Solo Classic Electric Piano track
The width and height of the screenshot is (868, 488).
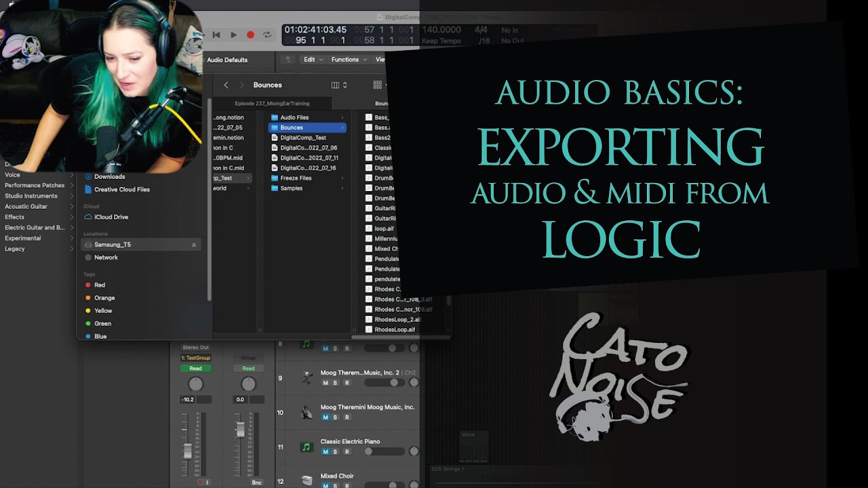335,451
